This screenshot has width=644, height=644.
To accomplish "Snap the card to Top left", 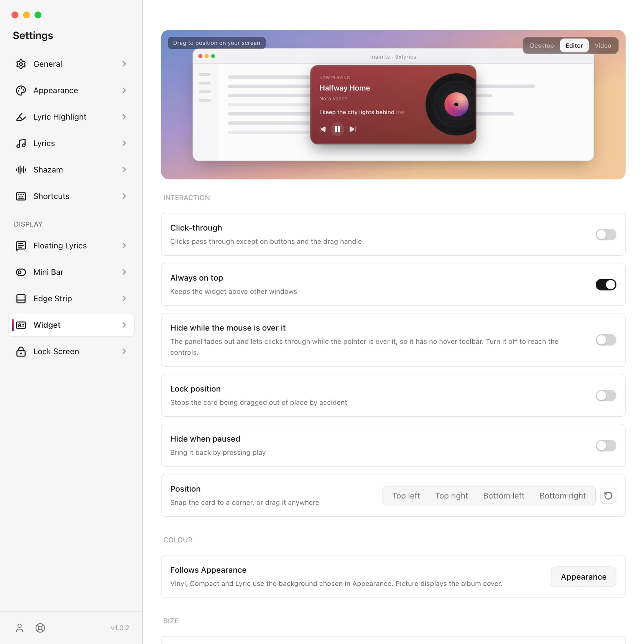I will point(406,496).
